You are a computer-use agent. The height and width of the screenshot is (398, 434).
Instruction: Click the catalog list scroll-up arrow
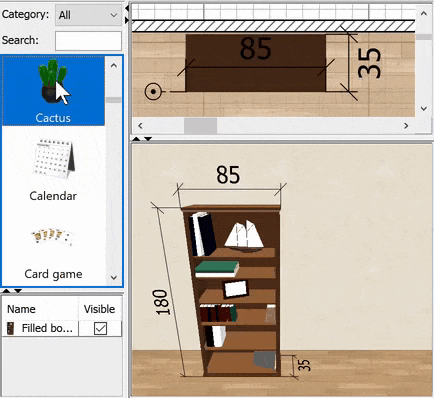tap(114, 66)
